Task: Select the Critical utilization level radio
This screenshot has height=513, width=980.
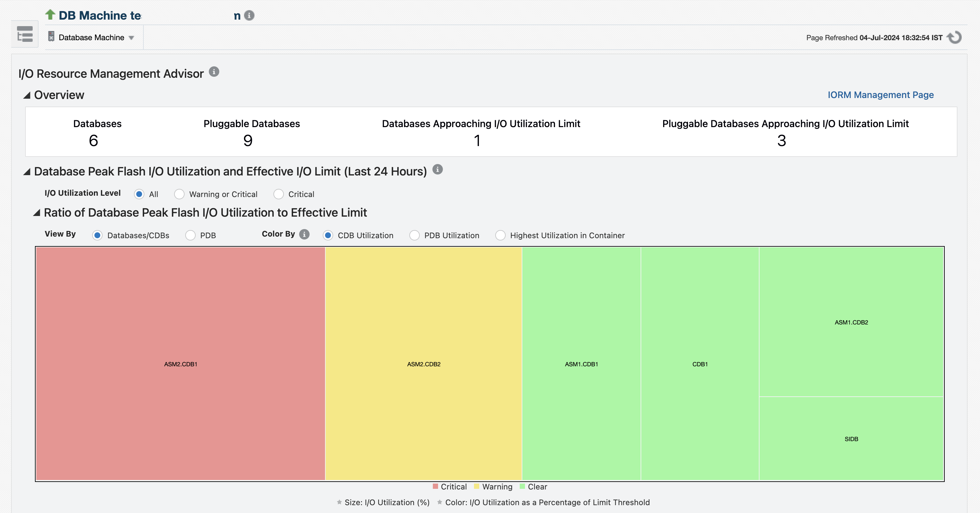Action: [x=278, y=194]
